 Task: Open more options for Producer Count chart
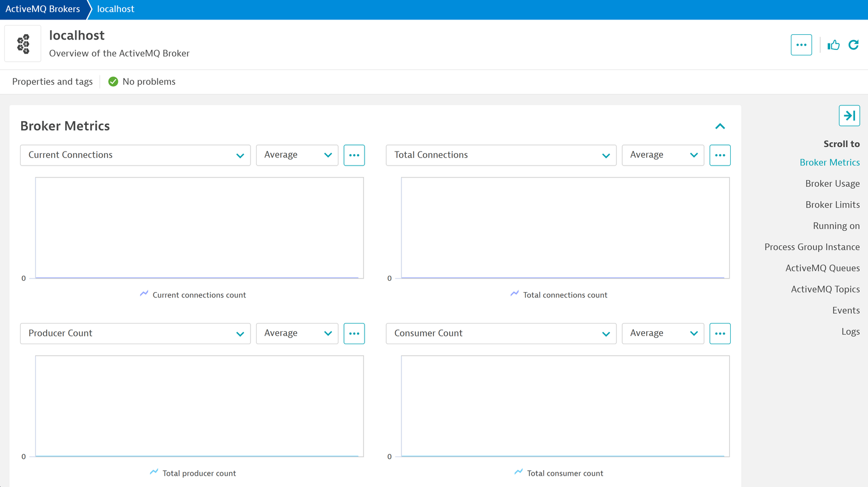(354, 333)
